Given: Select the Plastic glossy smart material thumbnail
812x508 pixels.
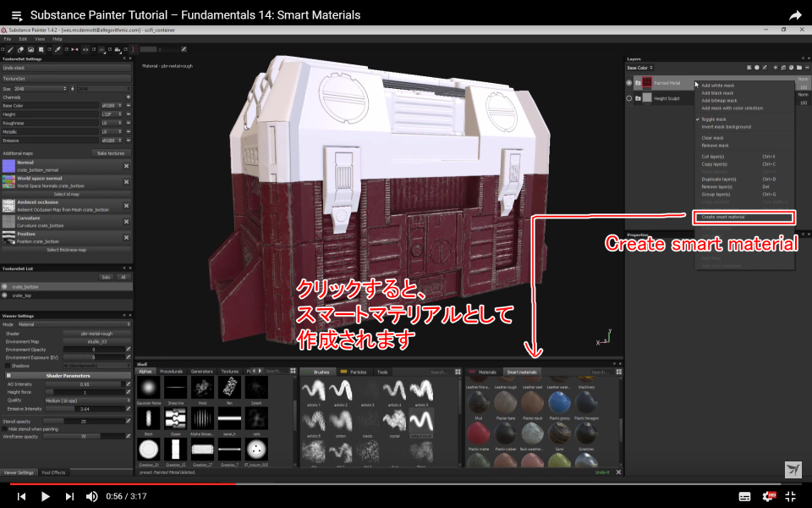Looking at the screenshot, I should click(559, 403).
